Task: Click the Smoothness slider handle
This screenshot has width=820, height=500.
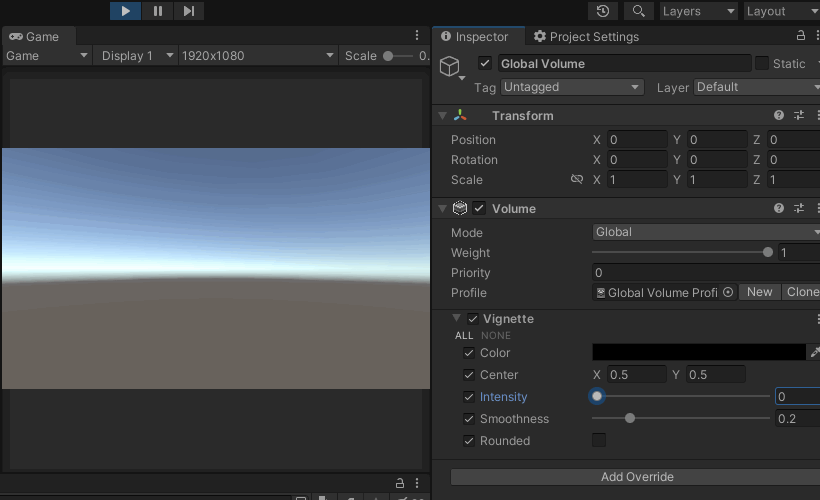Action: [630, 419]
